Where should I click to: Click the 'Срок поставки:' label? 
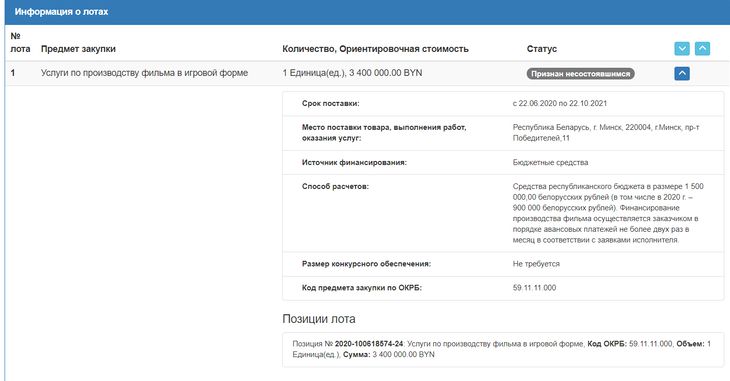coord(331,103)
